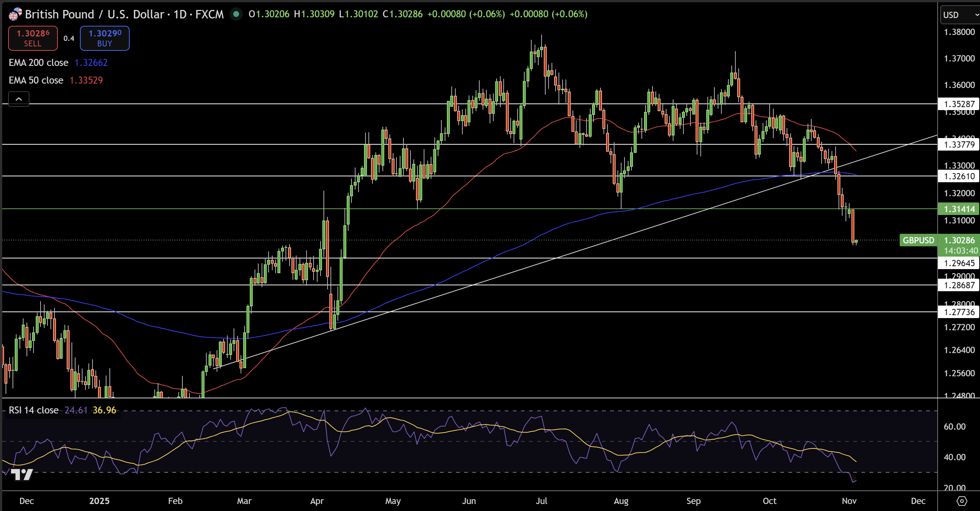Click the EMA 200 close legend entry
Image resolution: width=980 pixels, height=511 pixels.
click(x=38, y=62)
